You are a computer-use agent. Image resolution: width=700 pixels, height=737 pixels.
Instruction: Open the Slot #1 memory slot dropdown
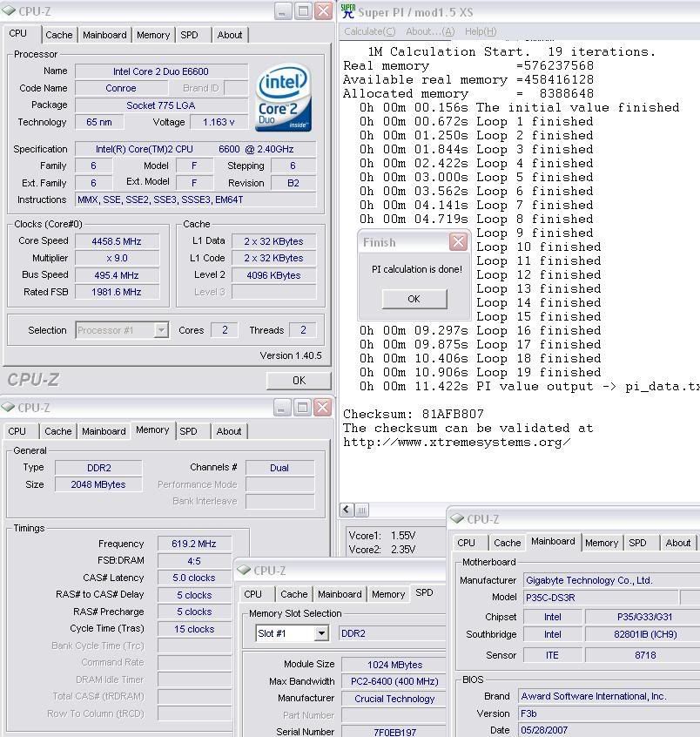tap(321, 633)
